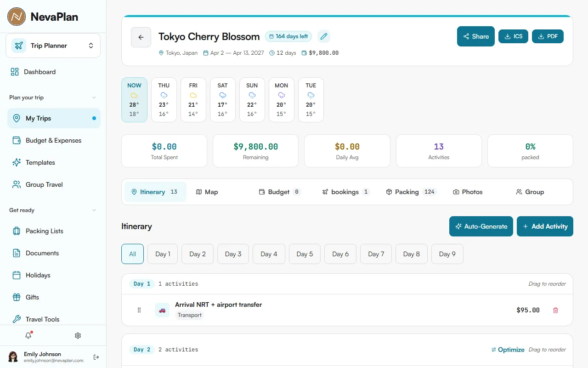The image size is (588, 368).
Task: Edit trip name with pencil icon
Action: click(324, 36)
